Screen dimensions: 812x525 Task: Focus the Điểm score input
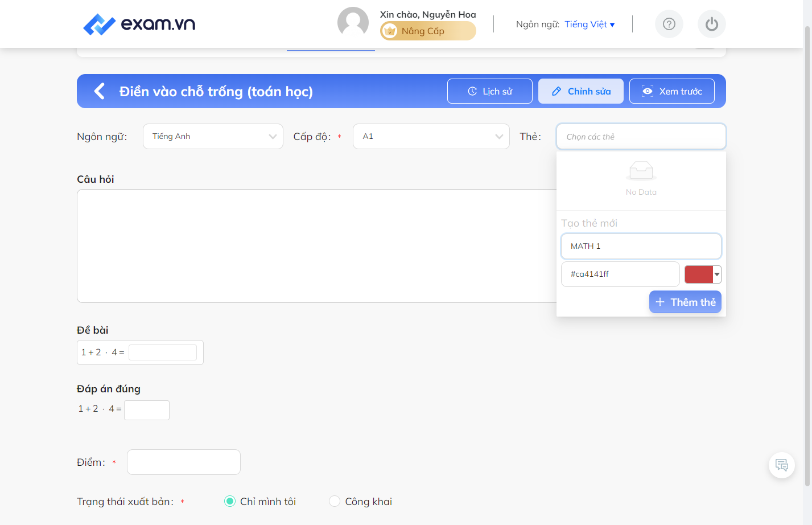coord(184,462)
